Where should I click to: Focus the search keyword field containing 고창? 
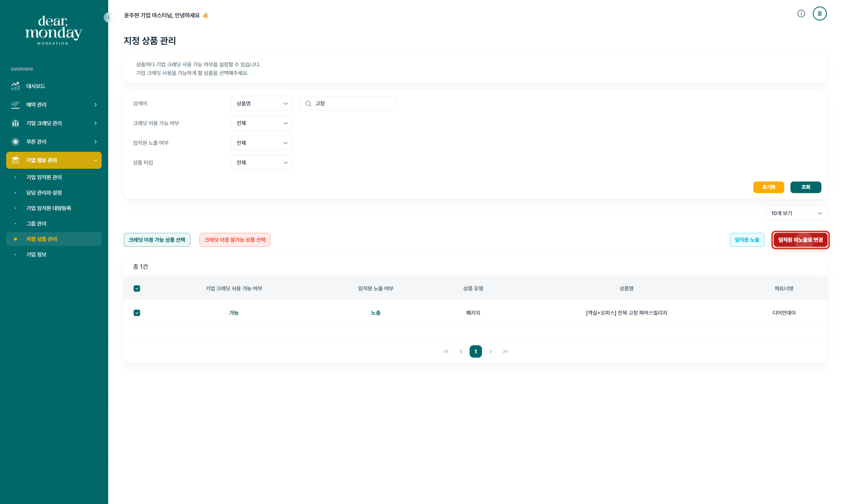tap(352, 104)
